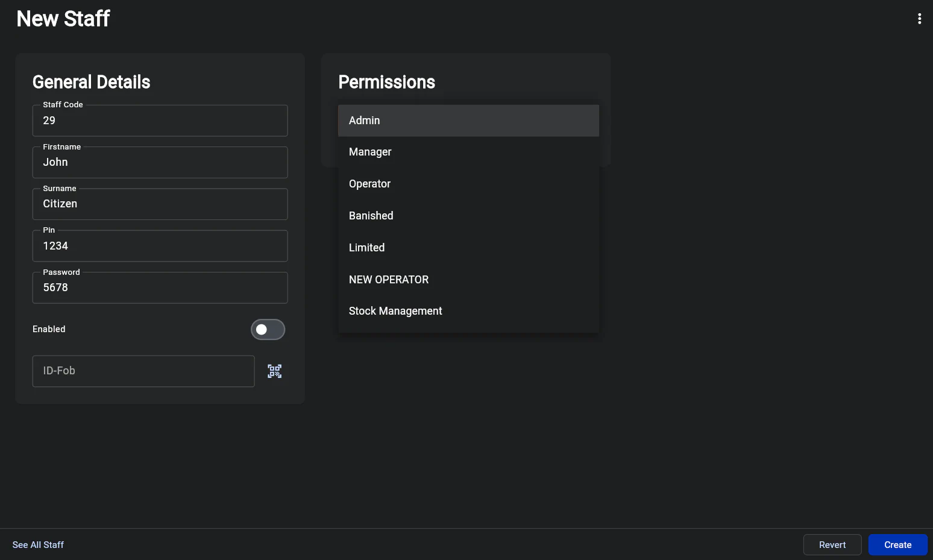This screenshot has height=560, width=933.
Task: Pick Stock Management permission
Action: click(x=468, y=311)
